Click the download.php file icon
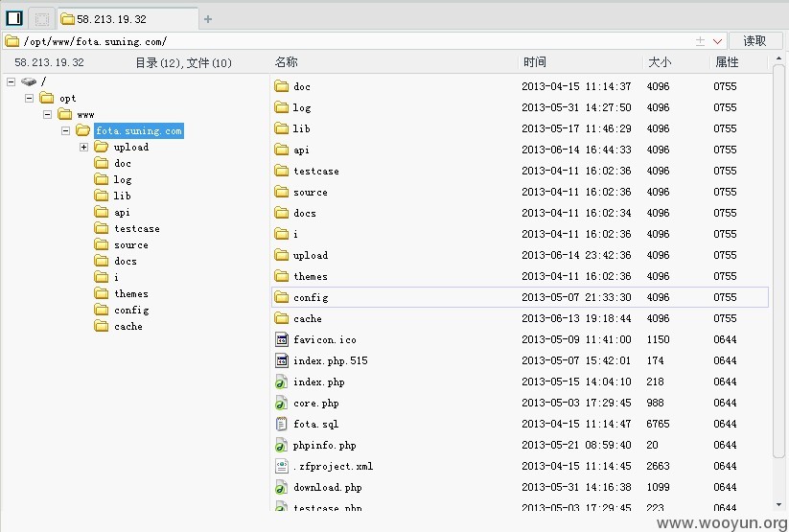Image resolution: width=789 pixels, height=532 pixels. [281, 488]
